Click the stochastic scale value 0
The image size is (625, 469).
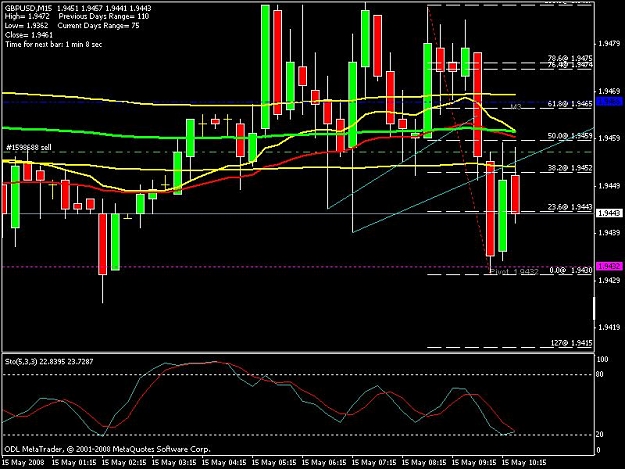point(598,451)
